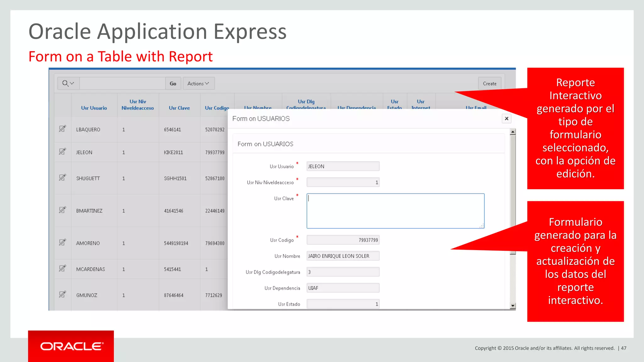
Task: Select the 22446149 codigo cell
Action: pos(215,211)
